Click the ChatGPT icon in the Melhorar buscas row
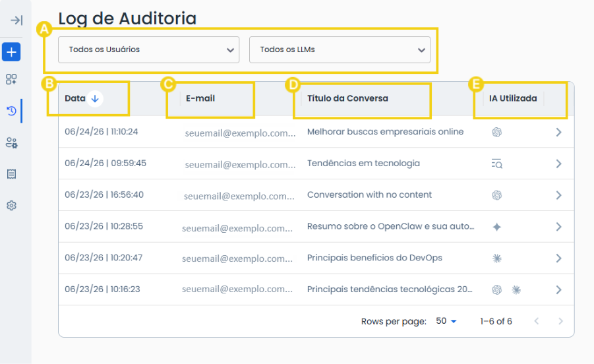Viewport: 594px width, 364px height. coord(497,132)
